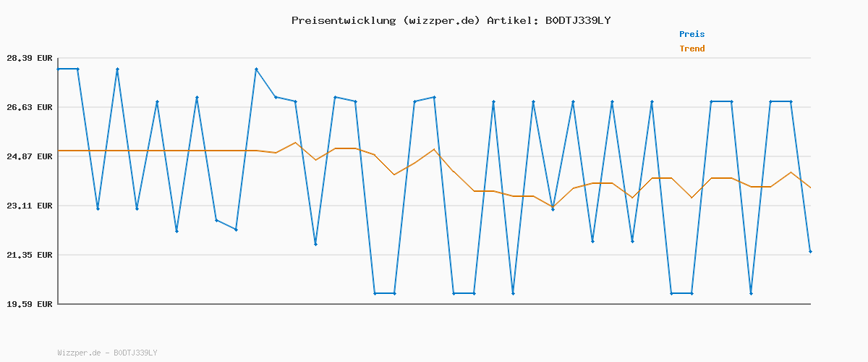
Task: Click the first blue price point at far left
Action: coord(59,69)
